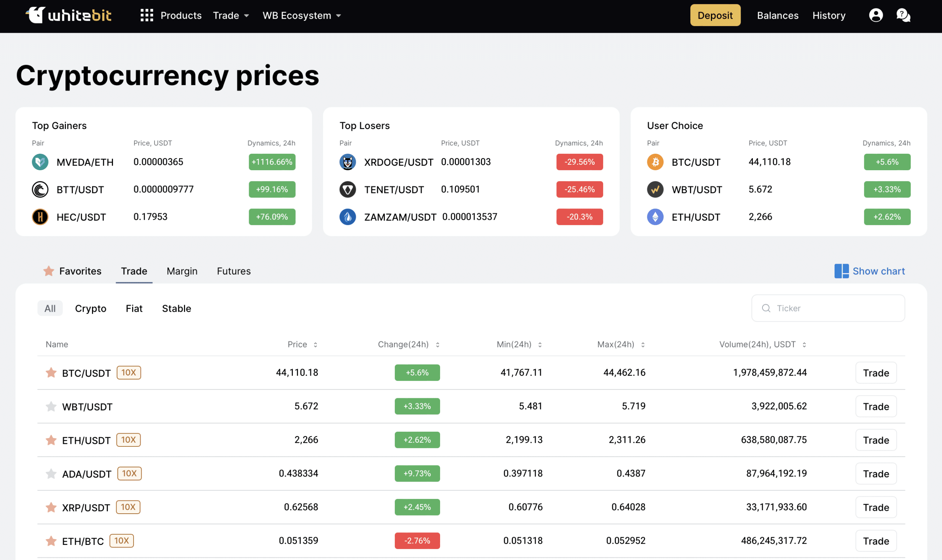
Task: Click the -29.56% dynamics badge
Action: click(x=580, y=162)
